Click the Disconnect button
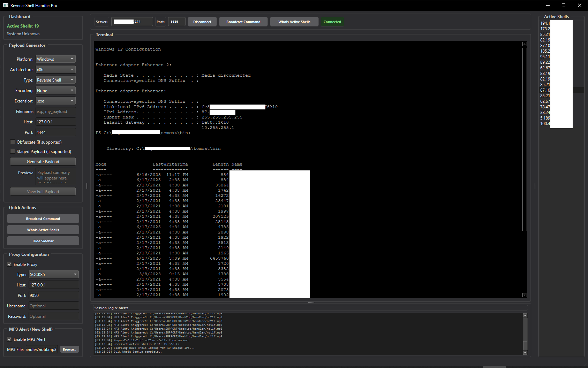The image size is (588, 368). [x=202, y=22]
